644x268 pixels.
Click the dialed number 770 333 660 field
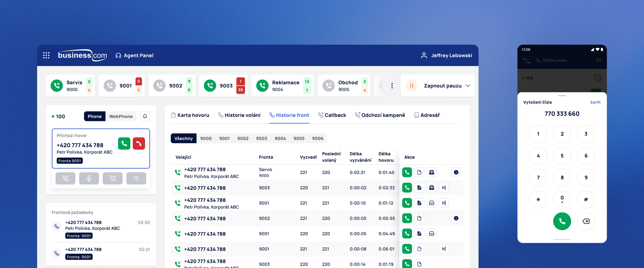562,114
